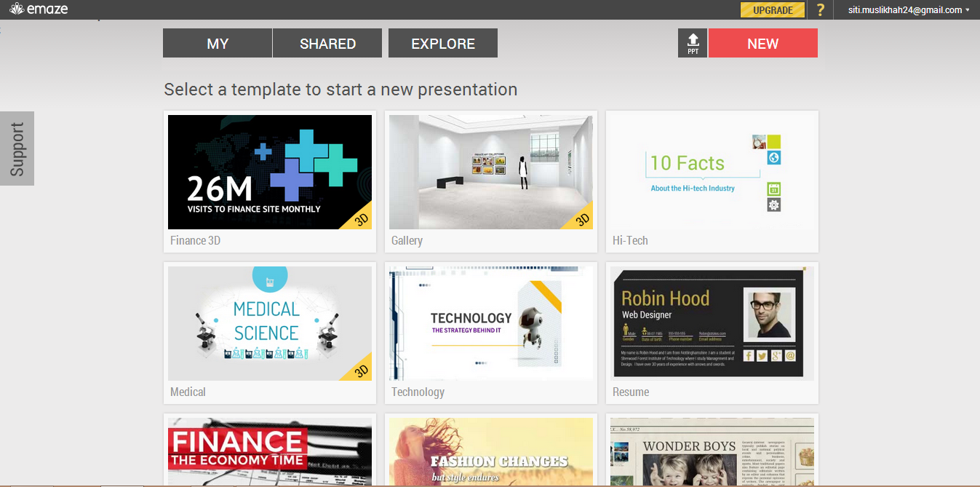This screenshot has width=980, height=487.
Task: Click the Medical template label
Action: [x=188, y=392]
